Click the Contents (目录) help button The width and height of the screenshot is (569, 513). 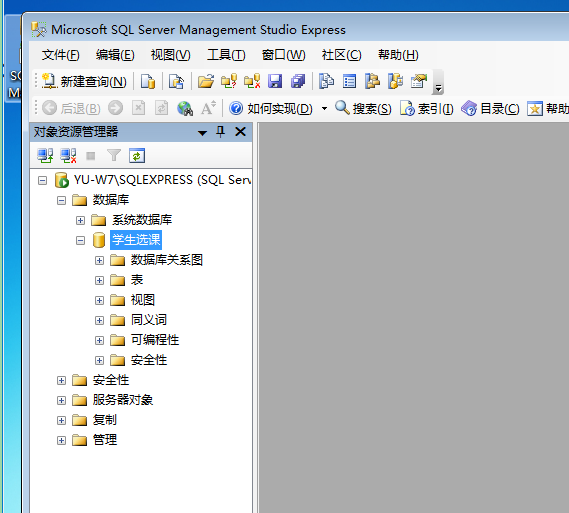(491, 108)
